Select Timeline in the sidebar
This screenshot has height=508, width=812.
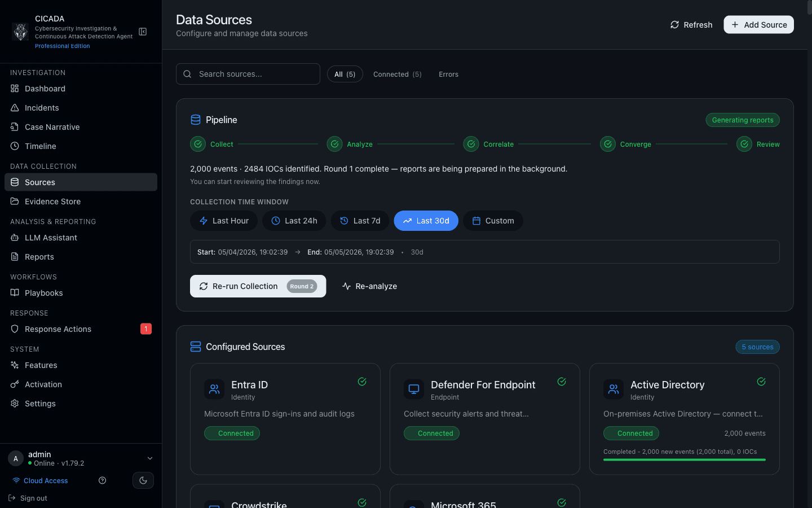point(81,146)
